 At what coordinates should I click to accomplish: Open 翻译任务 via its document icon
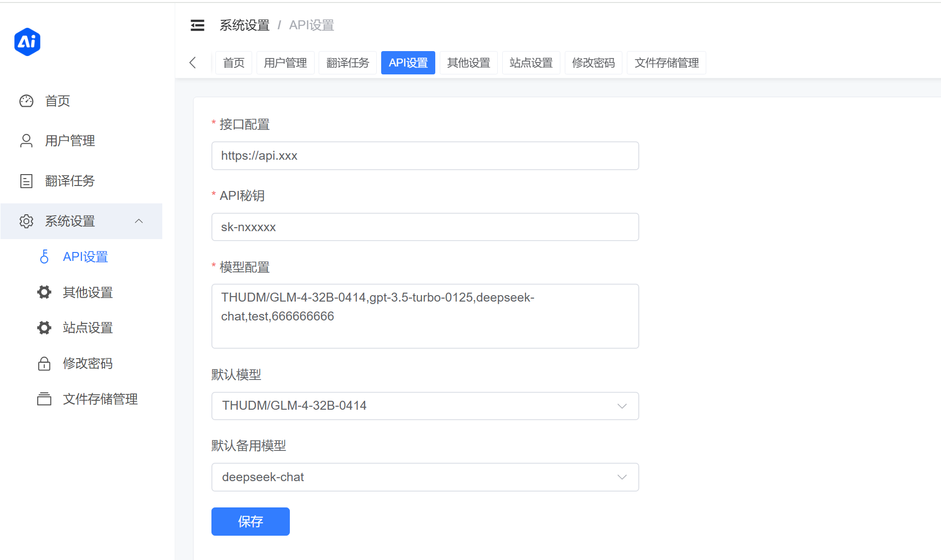tap(26, 181)
